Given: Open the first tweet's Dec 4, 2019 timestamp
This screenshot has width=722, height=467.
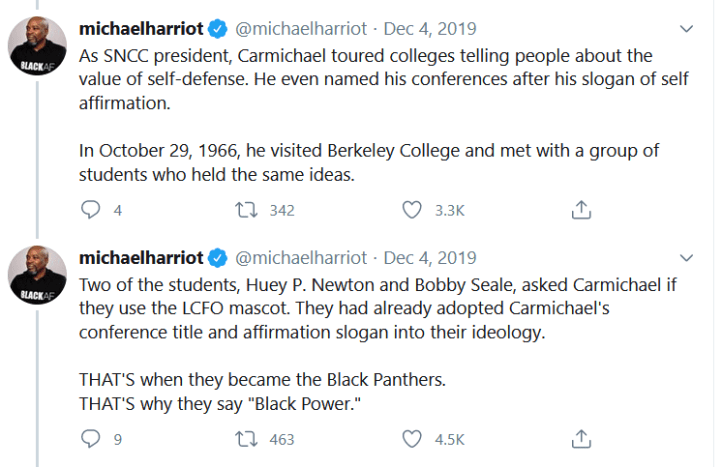Looking at the screenshot, I should 430,29.
